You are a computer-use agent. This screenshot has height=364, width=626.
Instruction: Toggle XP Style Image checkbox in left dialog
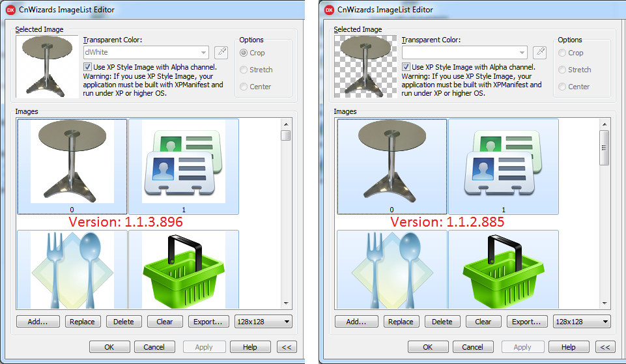pos(88,67)
